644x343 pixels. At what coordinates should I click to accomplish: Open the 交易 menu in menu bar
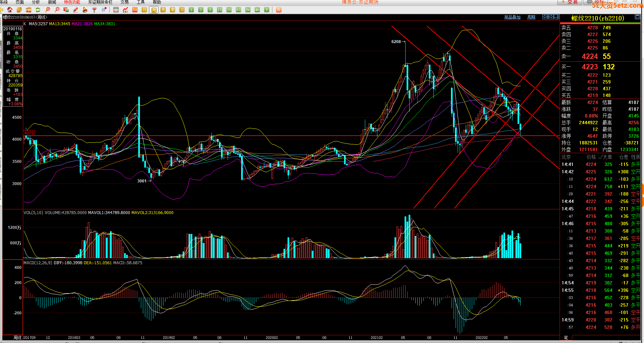pyautogui.click(x=125, y=2)
